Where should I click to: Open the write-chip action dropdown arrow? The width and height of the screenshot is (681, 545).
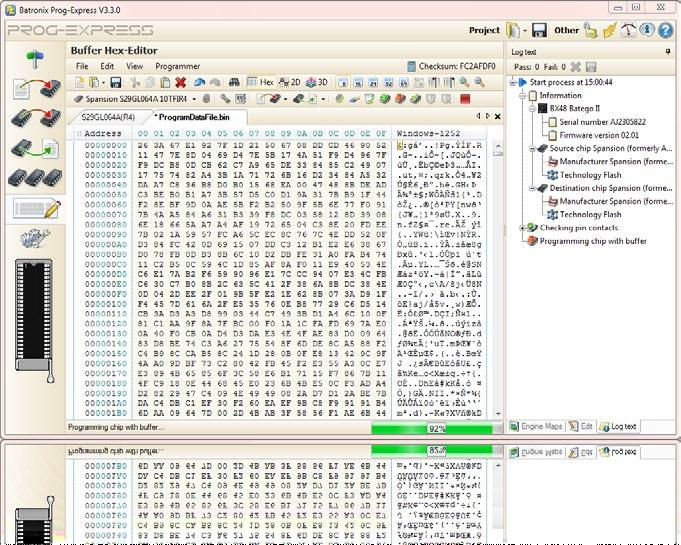(285, 99)
